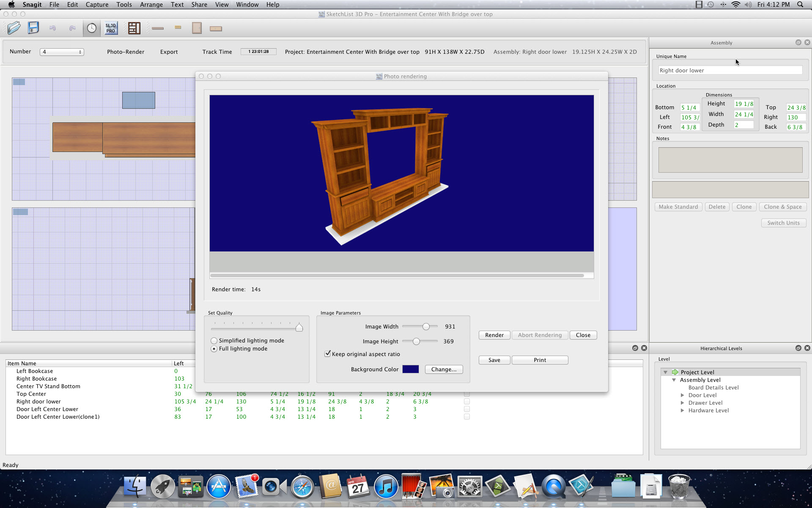This screenshot has height=508, width=812.
Task: Click the Render button
Action: [x=494, y=335]
